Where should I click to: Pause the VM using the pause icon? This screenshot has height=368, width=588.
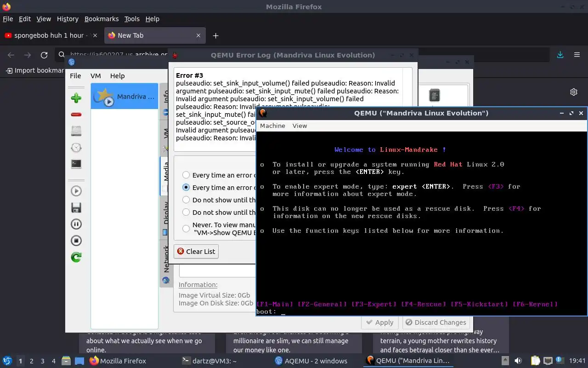(76, 224)
